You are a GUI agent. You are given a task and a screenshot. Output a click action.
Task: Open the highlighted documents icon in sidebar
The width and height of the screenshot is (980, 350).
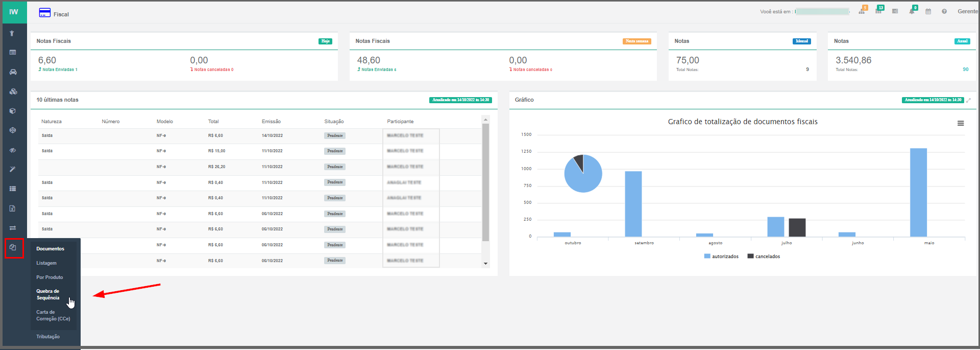pyautogui.click(x=13, y=248)
